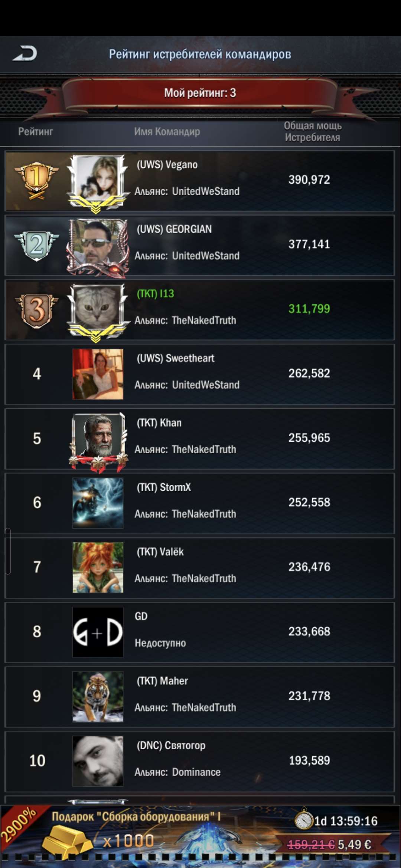Open the cat avatar of I13

pyautogui.click(x=98, y=310)
